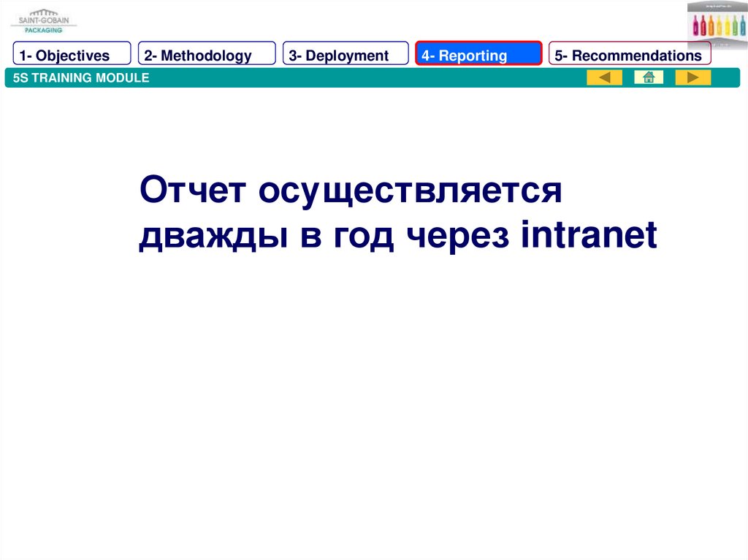Click the word intranet in the slide
748x560 pixels.
(589, 235)
